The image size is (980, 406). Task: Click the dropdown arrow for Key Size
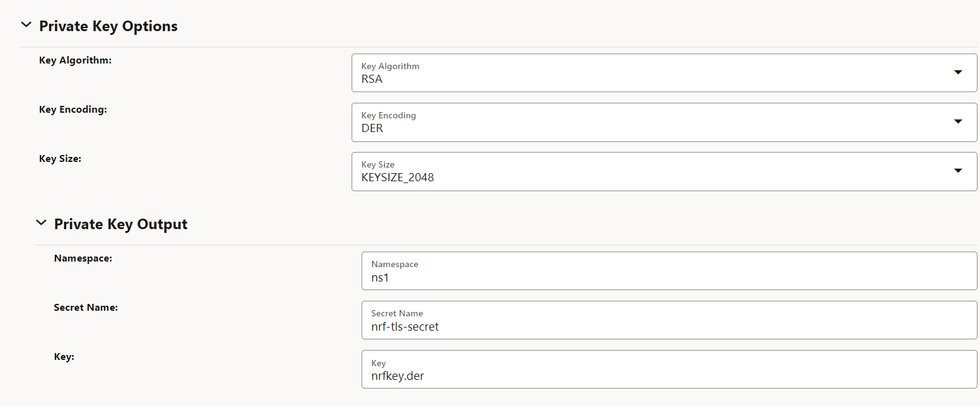click(958, 171)
